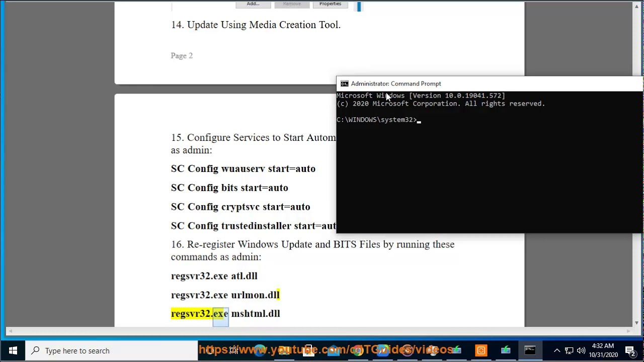Show hidden system tray icons
This screenshot has width=644, height=362.
tap(557, 350)
